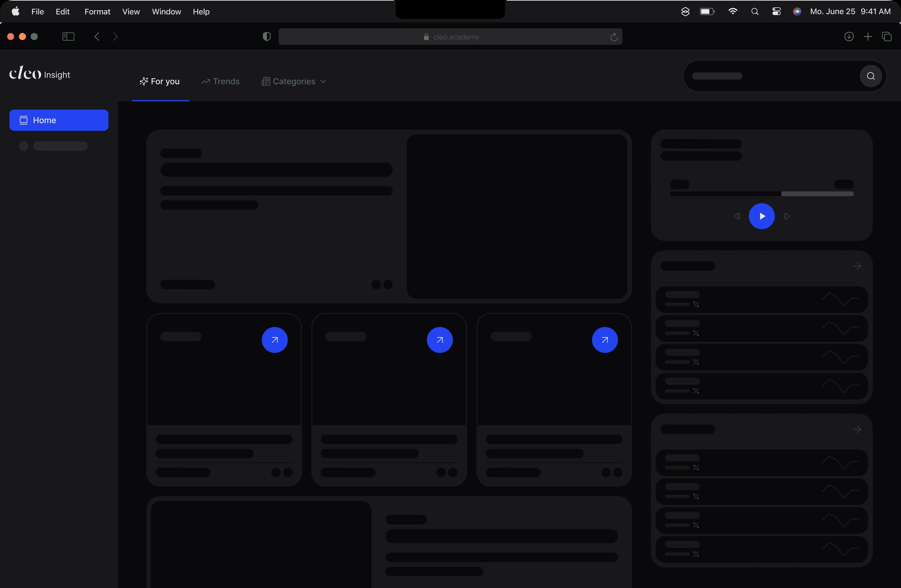Open the privacy shield icon

[x=267, y=37]
